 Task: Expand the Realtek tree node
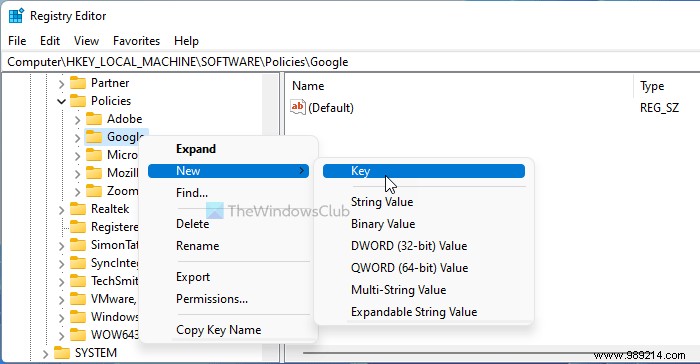click(x=61, y=210)
